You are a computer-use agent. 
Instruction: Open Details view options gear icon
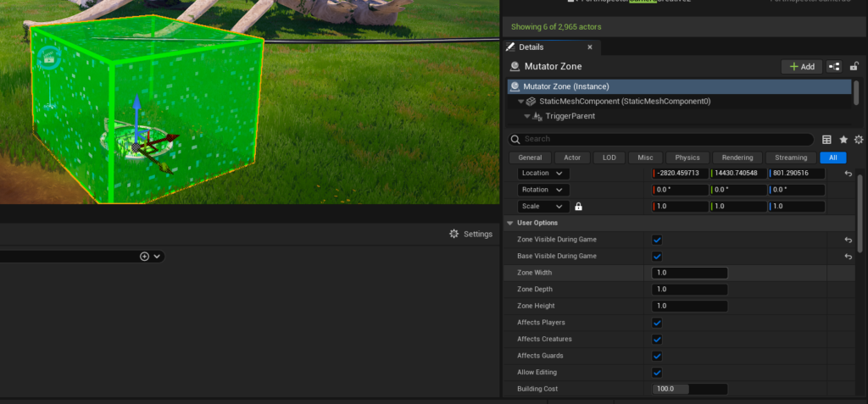pos(859,140)
